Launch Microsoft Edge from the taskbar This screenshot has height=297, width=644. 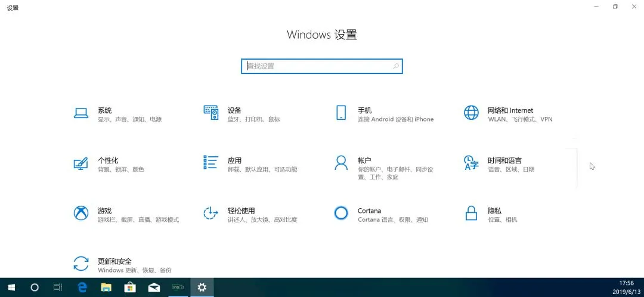82,287
